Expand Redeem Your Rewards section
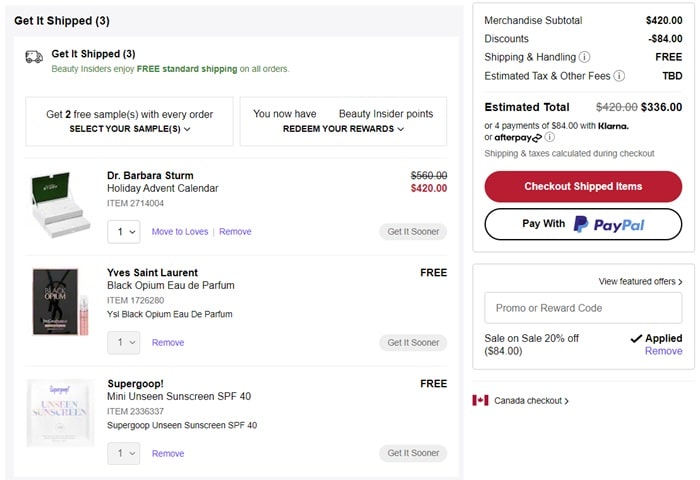The height and width of the screenshot is (480, 700). coord(343,129)
